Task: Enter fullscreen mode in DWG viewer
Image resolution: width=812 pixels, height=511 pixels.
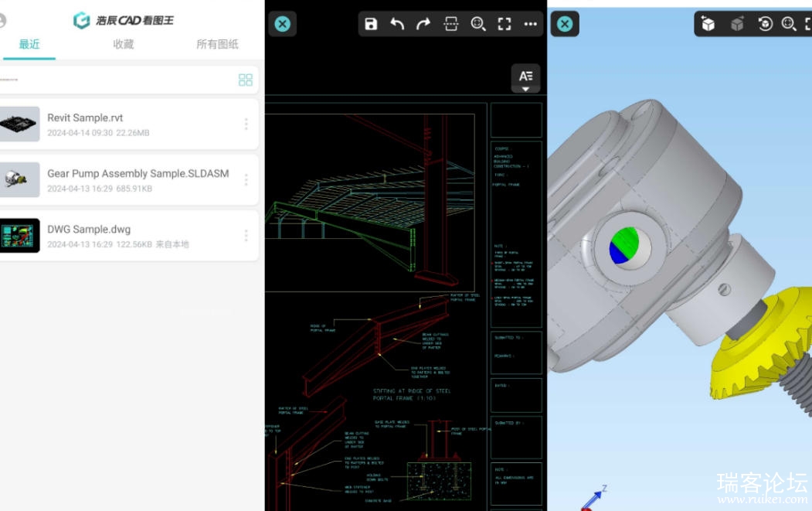Action: (x=505, y=24)
